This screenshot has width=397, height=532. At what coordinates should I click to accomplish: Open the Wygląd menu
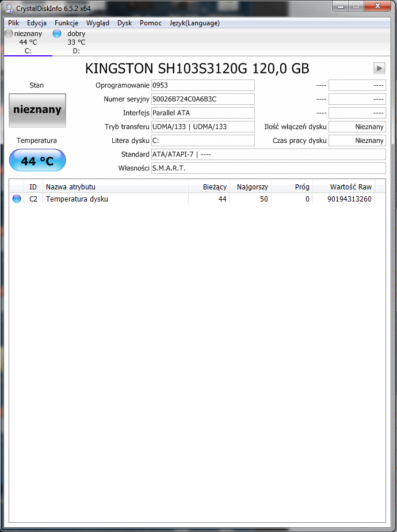pyautogui.click(x=98, y=23)
